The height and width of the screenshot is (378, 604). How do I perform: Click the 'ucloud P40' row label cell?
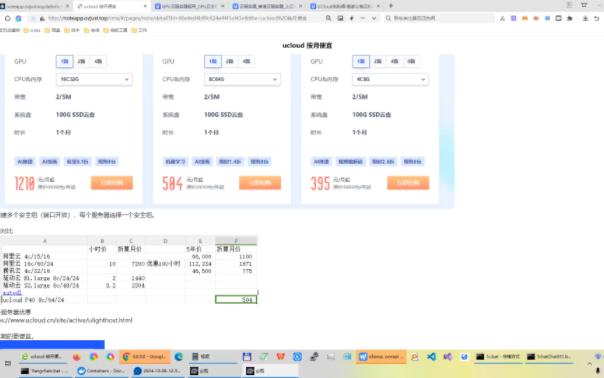point(44,300)
